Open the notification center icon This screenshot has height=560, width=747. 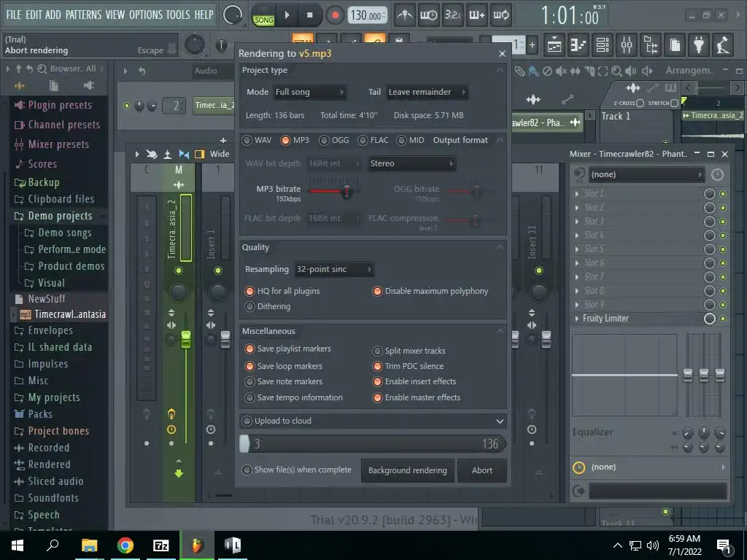click(724, 546)
